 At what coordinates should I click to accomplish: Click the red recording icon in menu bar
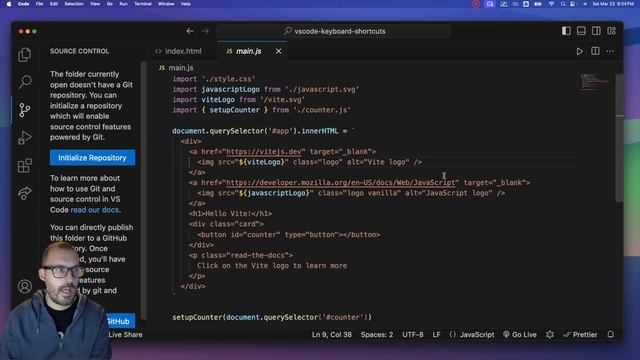(x=476, y=4)
